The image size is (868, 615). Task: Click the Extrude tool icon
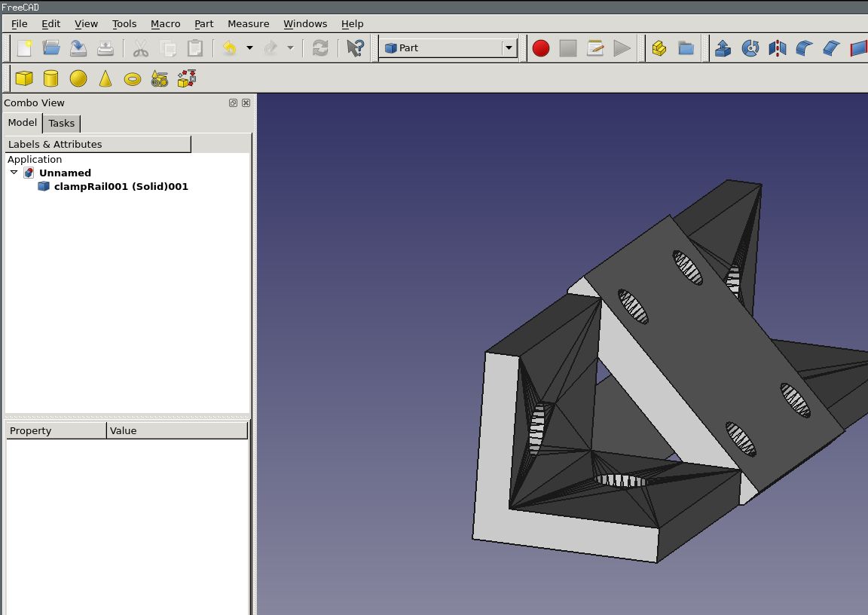tap(723, 48)
